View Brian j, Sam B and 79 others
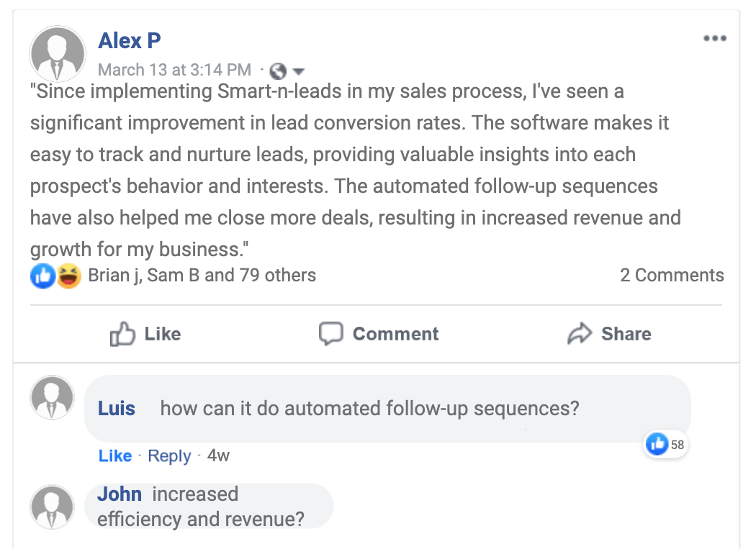 point(202,275)
